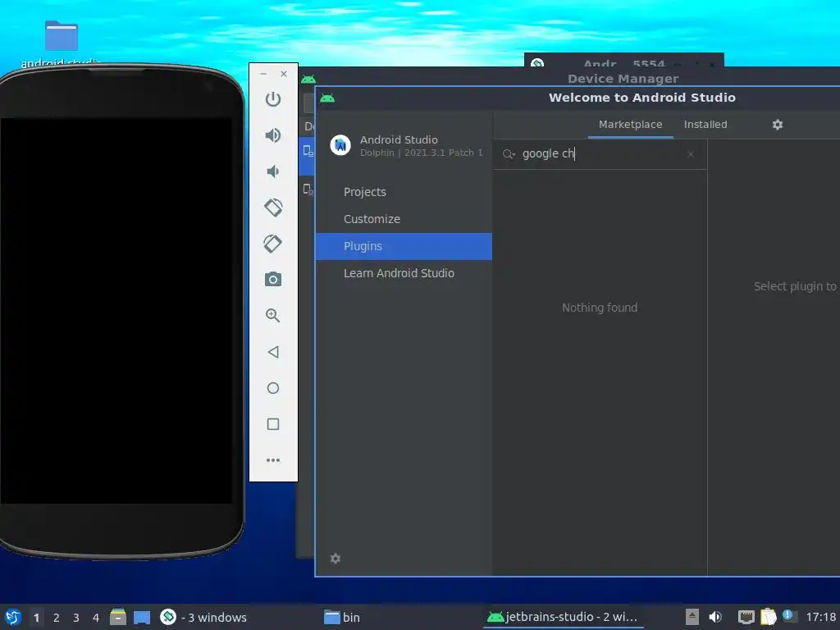
Task: Click inside the plugin search input
Action: point(600,153)
